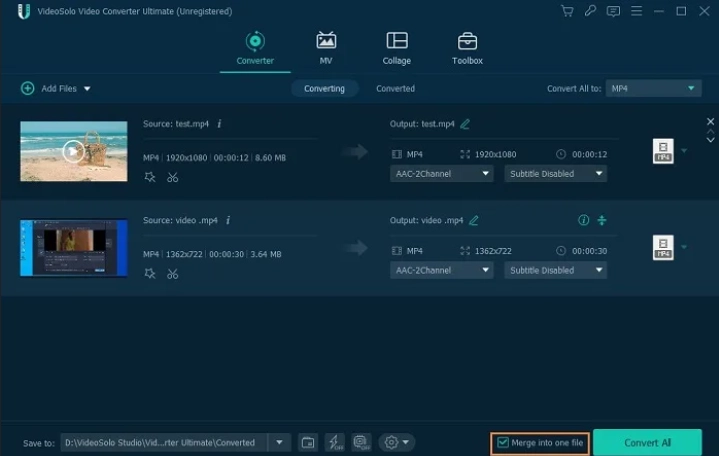Expand the Add Files dropdown arrow
The width and height of the screenshot is (719, 456).
pos(87,89)
